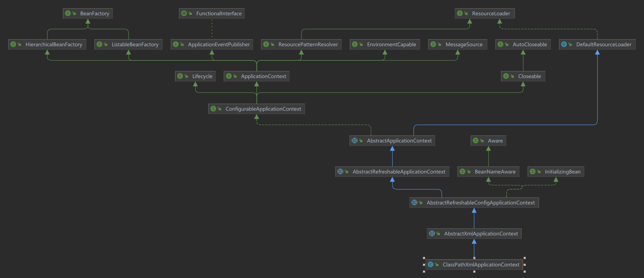Click the interface icon on BeanFactory node
The image size is (644, 278).
pyautogui.click(x=68, y=13)
